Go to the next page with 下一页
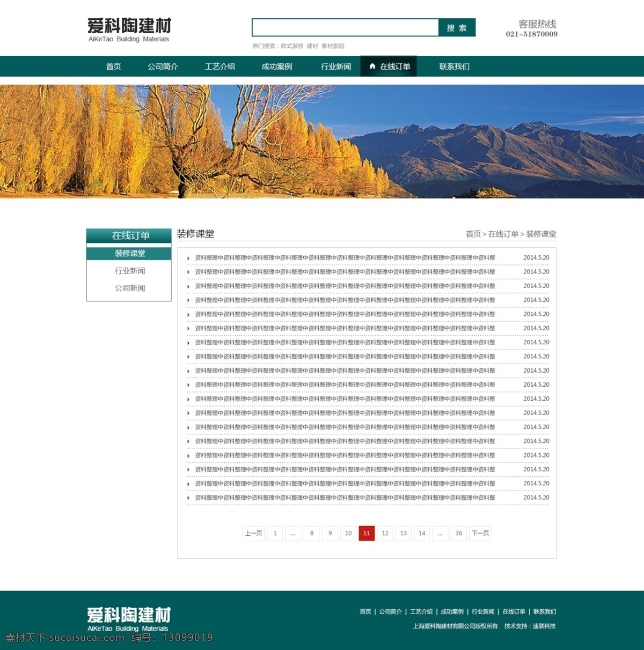Image resolution: width=644 pixels, height=650 pixels. tap(480, 533)
